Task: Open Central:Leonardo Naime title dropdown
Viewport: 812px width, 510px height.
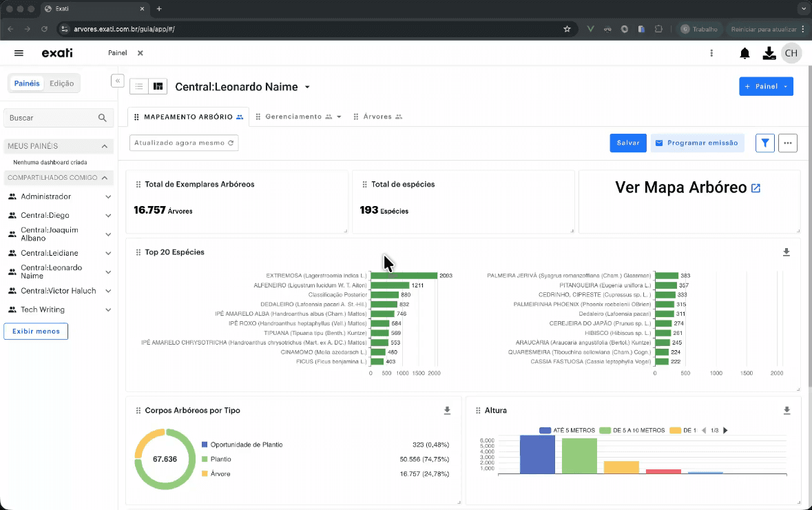Action: pyautogui.click(x=307, y=87)
